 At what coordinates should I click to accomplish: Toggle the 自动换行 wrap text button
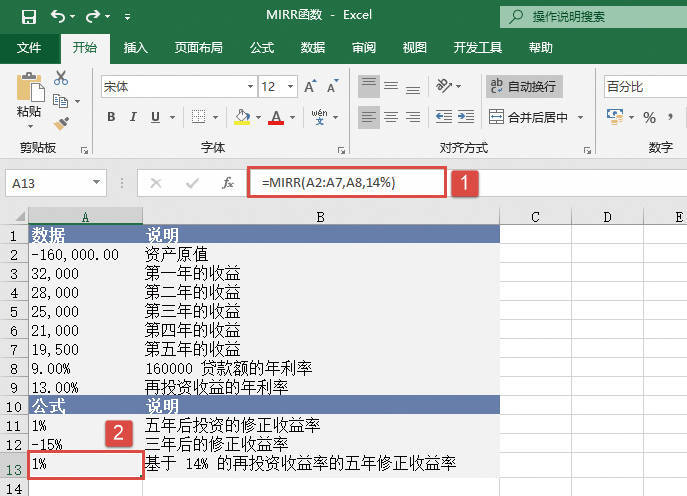point(524,87)
